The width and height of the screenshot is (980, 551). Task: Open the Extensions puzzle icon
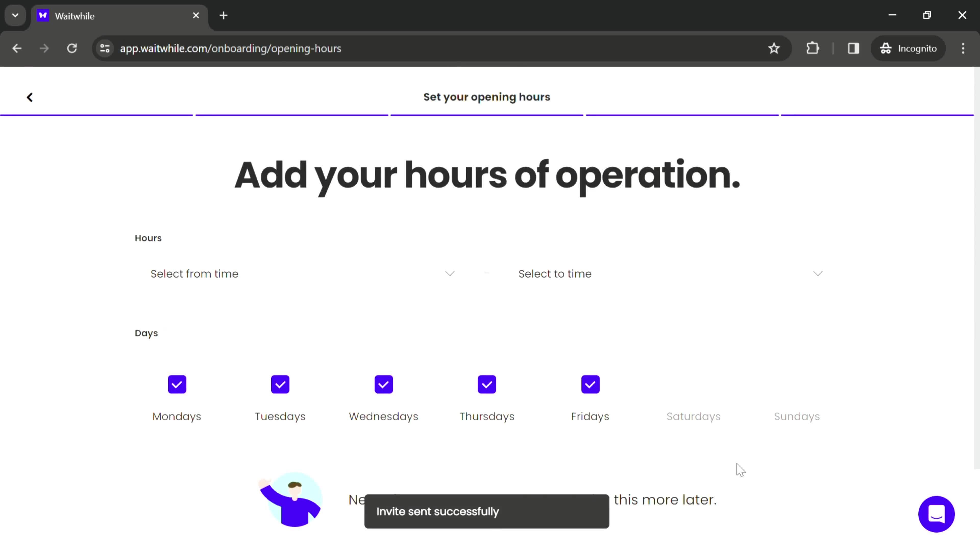pyautogui.click(x=813, y=48)
